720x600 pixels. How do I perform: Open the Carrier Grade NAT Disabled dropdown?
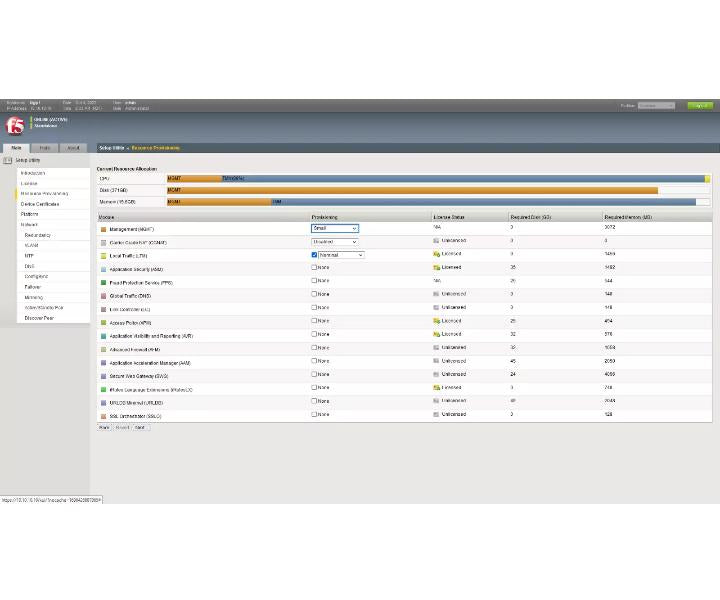tap(335, 241)
